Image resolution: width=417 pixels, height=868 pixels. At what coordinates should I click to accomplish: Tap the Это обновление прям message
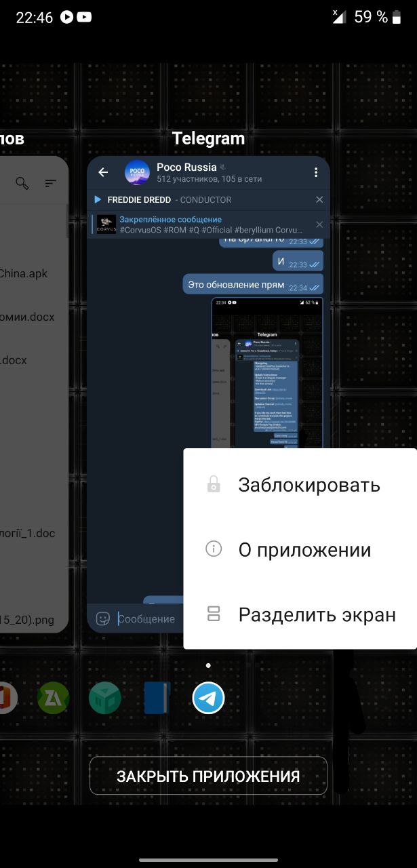coord(253,284)
